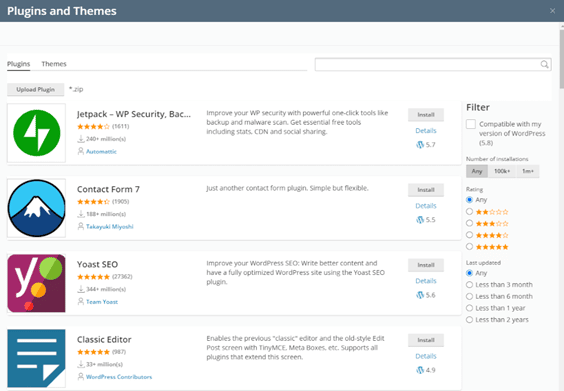Open the Automattic author link

[x=101, y=151]
